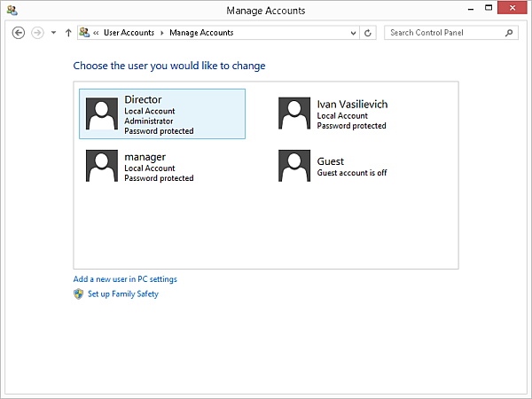This screenshot has height=399, width=532.
Task: Click the window title bar users icon
Action: point(12,10)
